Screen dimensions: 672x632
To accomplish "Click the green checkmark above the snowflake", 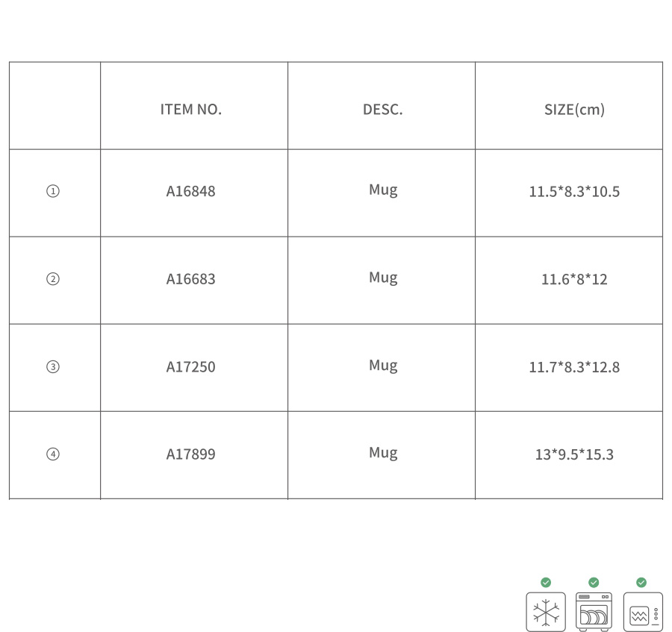I will 546,582.
